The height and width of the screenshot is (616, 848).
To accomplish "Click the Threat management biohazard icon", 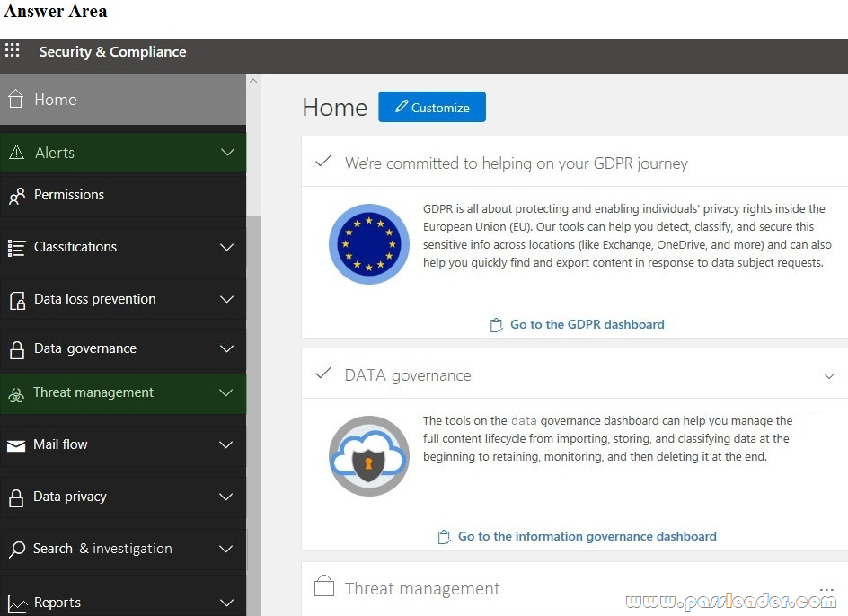I will pyautogui.click(x=16, y=395).
